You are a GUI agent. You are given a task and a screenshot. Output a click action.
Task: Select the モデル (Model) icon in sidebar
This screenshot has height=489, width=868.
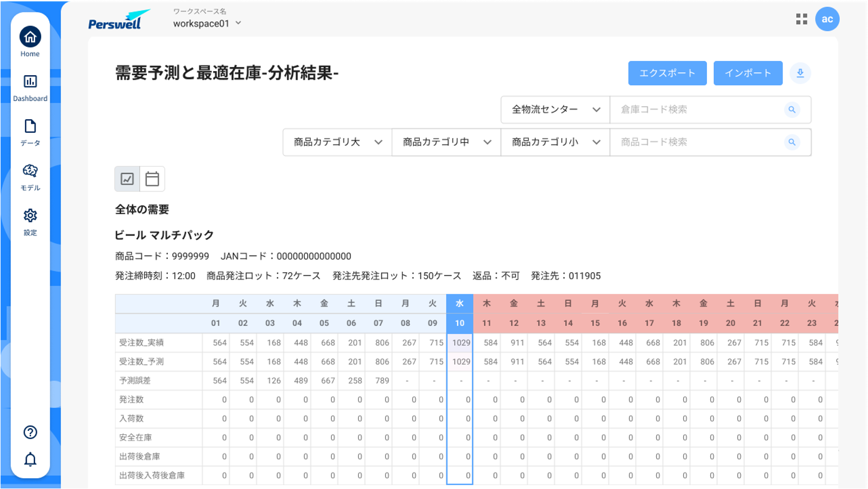[30, 174]
